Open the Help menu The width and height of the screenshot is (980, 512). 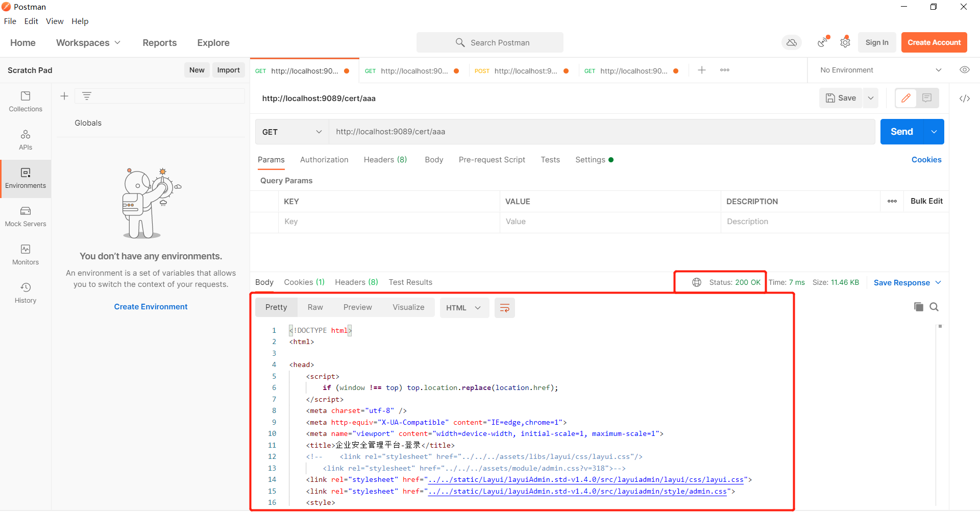point(80,21)
